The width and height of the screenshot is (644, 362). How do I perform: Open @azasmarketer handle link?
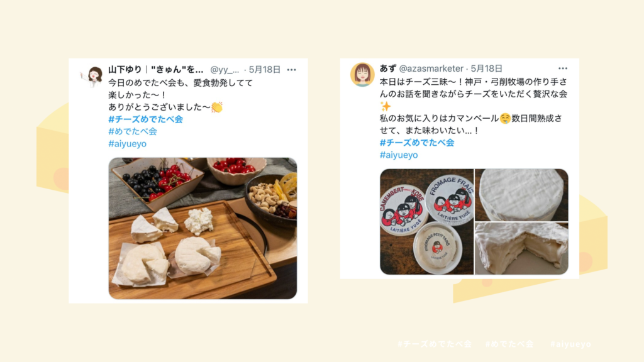click(x=431, y=69)
